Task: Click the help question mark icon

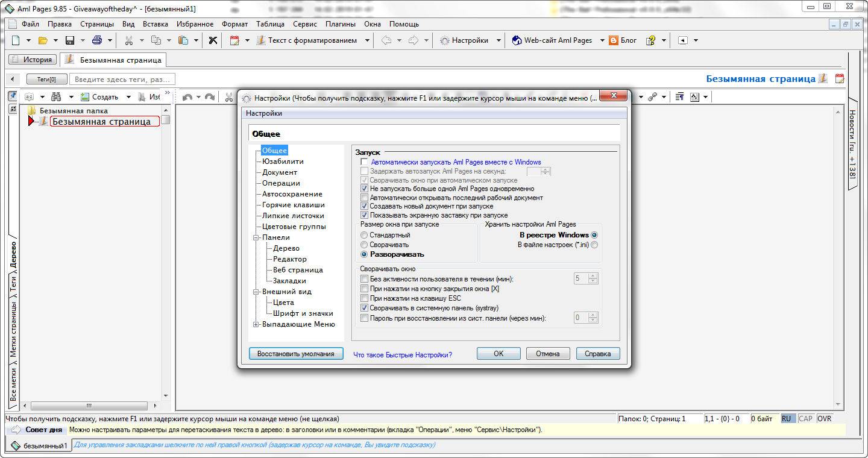Action: pyautogui.click(x=650, y=40)
